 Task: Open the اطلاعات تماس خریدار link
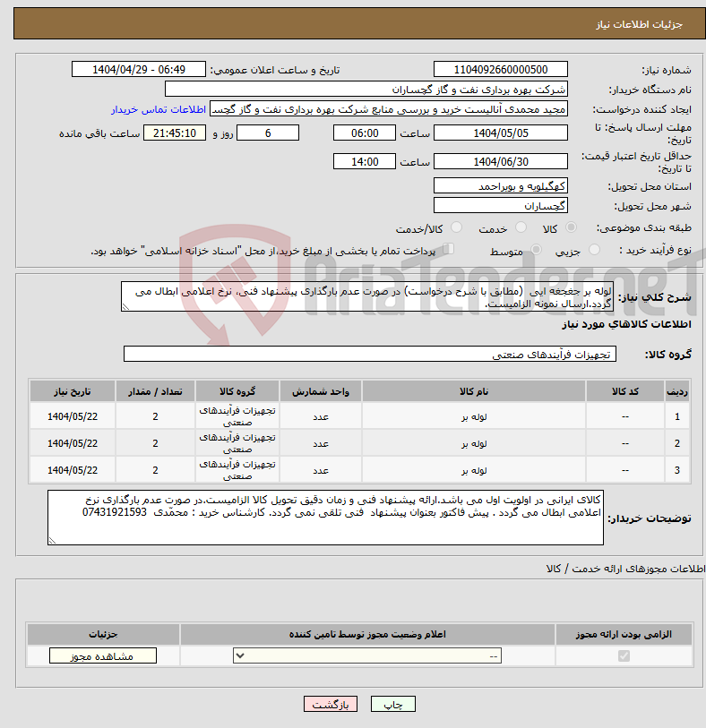(x=159, y=109)
